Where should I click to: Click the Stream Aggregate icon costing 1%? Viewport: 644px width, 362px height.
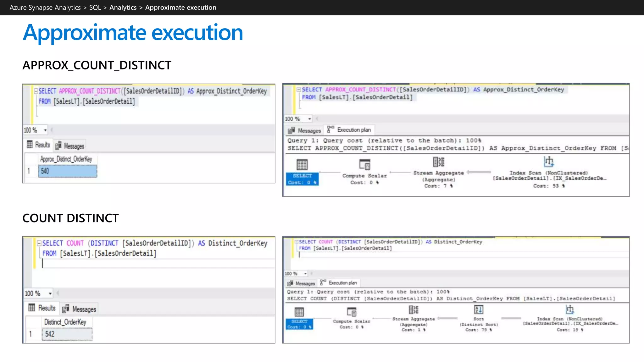pos(414,310)
